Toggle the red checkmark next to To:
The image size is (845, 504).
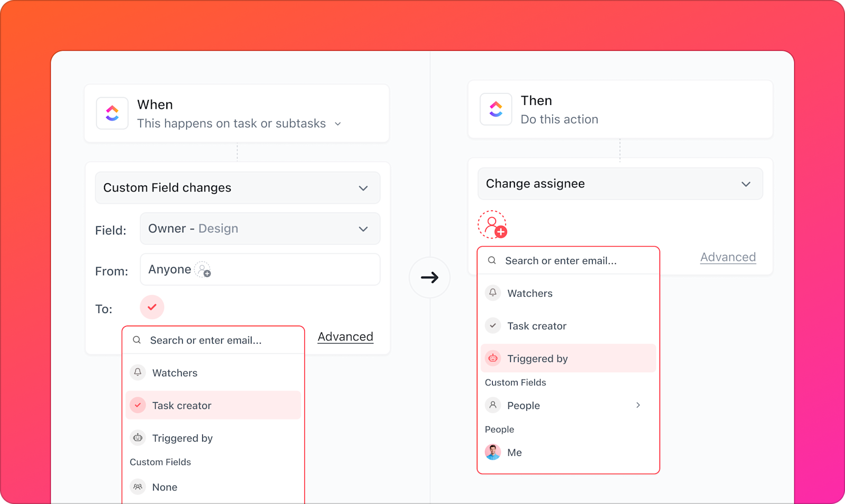tap(152, 307)
